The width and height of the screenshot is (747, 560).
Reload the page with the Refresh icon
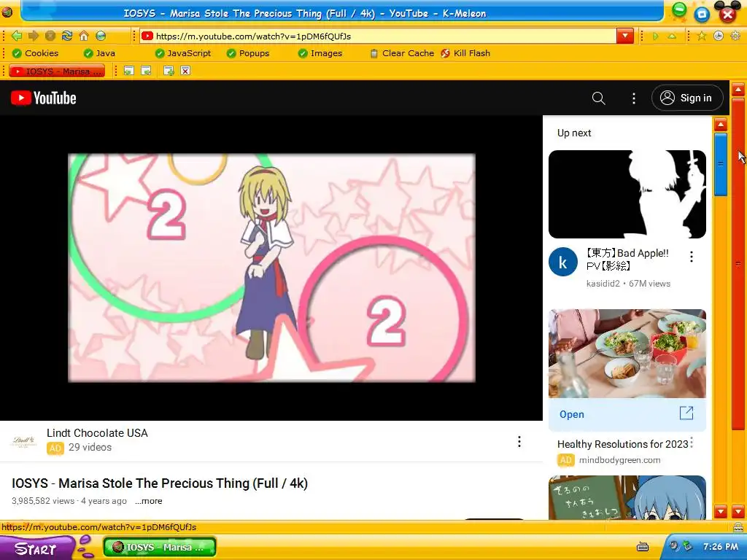(67, 36)
